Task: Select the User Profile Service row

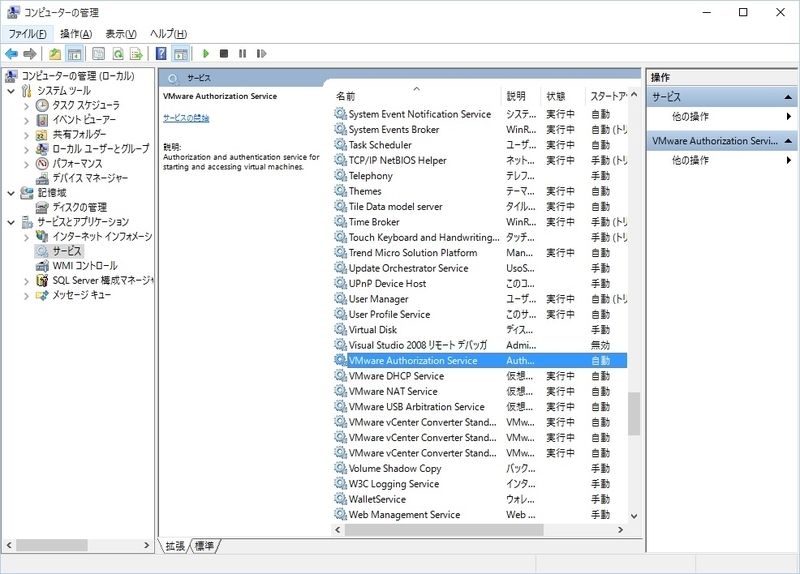Action: (x=480, y=314)
